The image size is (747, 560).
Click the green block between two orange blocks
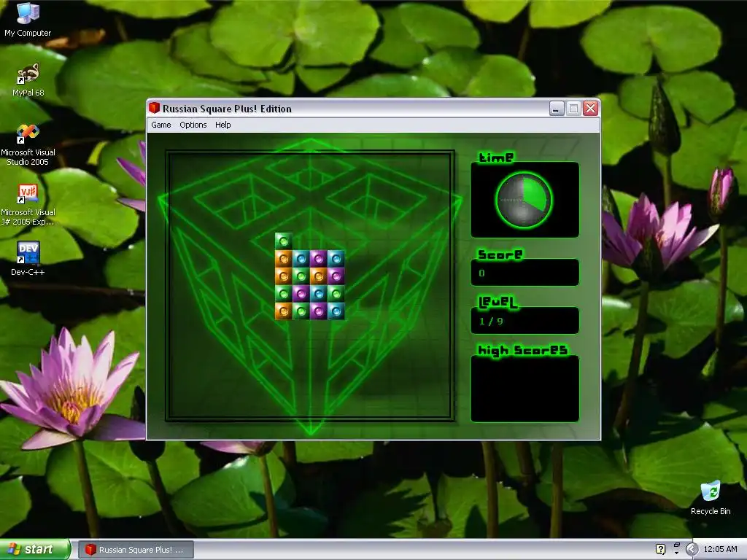[x=301, y=276]
